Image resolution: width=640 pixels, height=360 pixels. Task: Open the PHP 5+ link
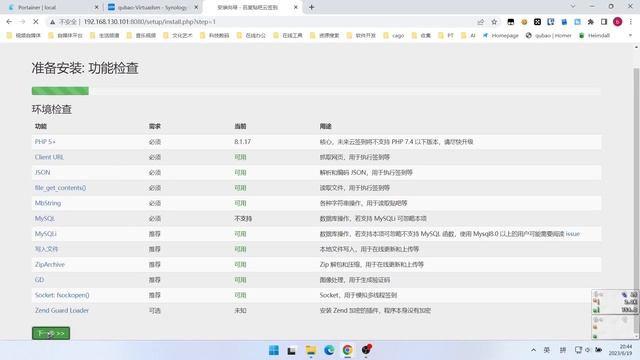(45, 142)
